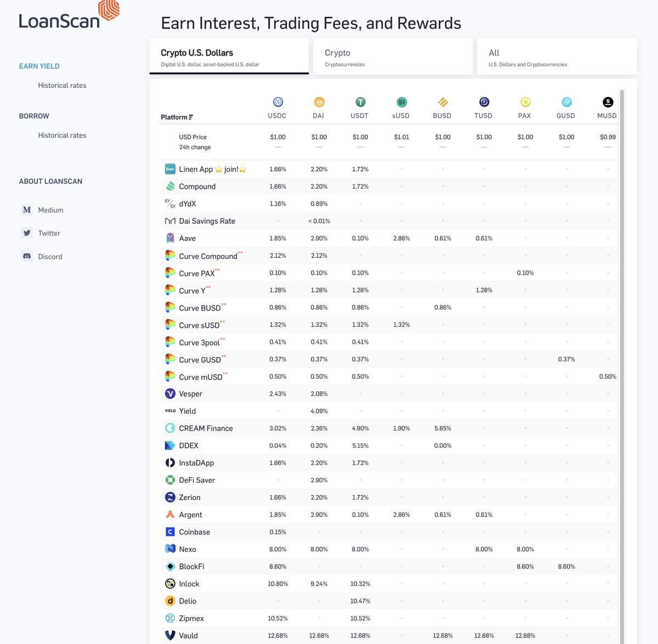This screenshot has height=644, width=658.
Task: Click the Twitter bird icon
Action: click(x=27, y=233)
